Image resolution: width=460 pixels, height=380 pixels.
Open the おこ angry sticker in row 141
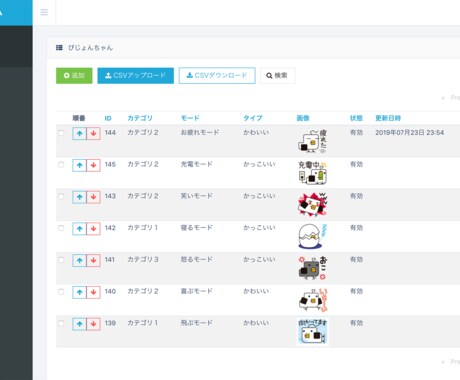313,268
